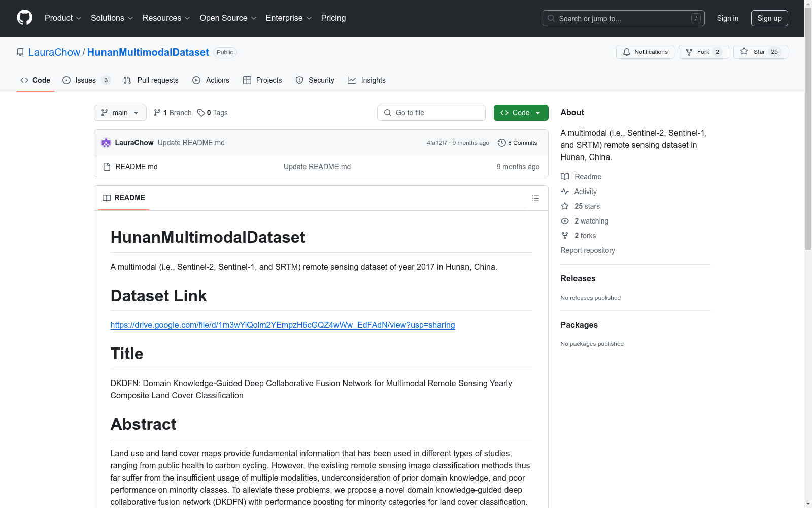Open the Pull requests tab
The height and width of the screenshot is (508, 812).
point(151,80)
